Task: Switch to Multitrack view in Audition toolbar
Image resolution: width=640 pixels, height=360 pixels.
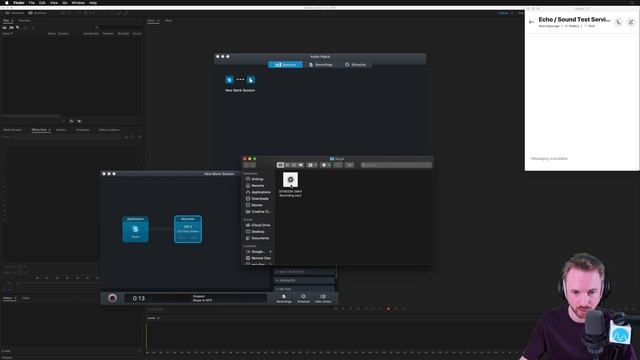Action: coord(38,13)
